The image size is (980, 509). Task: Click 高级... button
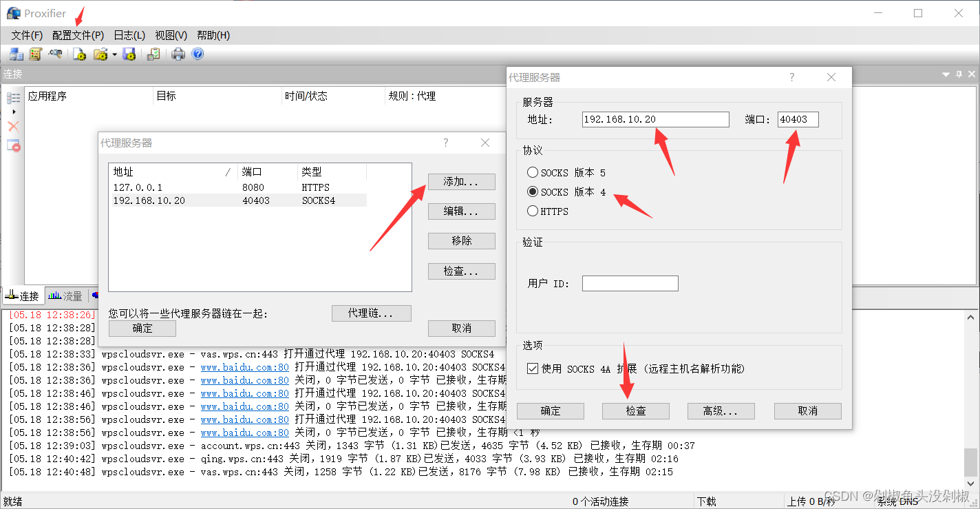click(721, 411)
